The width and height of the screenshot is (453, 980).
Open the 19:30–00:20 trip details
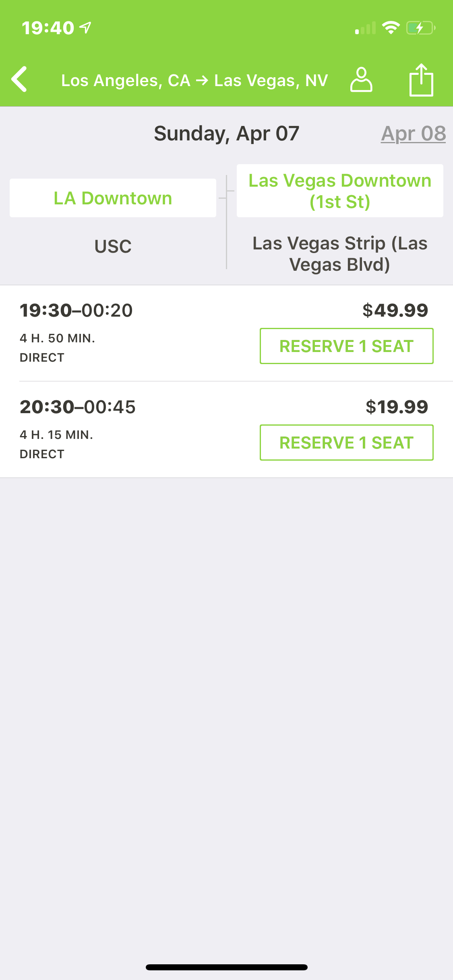point(77,311)
